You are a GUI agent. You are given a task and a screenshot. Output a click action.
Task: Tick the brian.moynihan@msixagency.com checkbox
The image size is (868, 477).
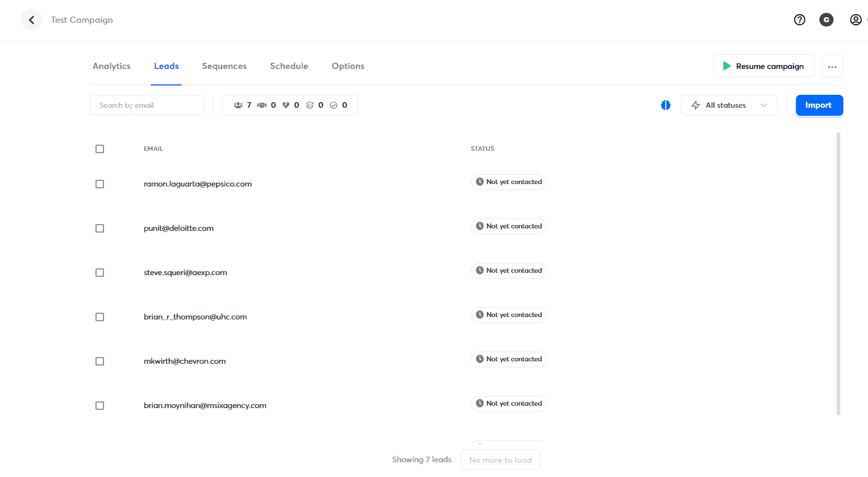[100, 406]
